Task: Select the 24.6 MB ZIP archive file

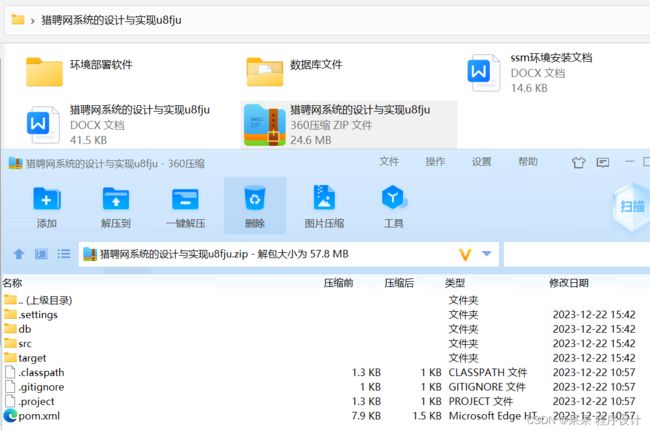Action: pos(349,124)
